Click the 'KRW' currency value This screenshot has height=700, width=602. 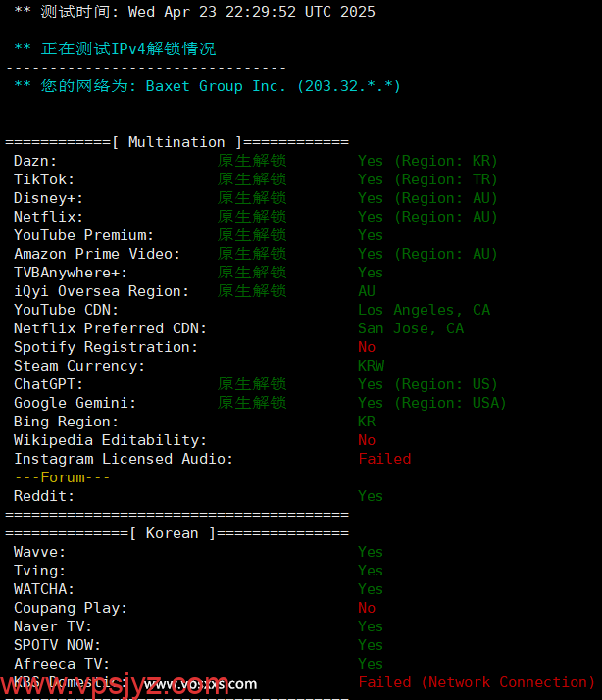(372, 366)
